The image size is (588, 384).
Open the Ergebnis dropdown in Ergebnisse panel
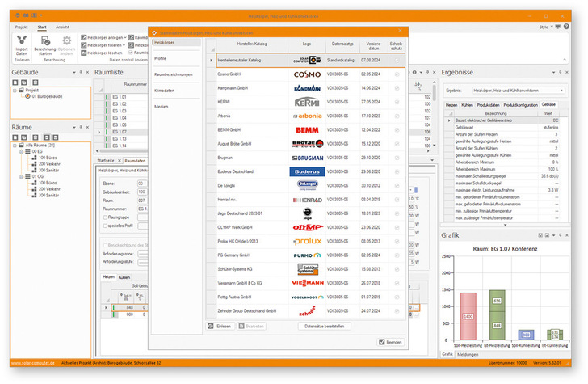pyautogui.click(x=561, y=90)
